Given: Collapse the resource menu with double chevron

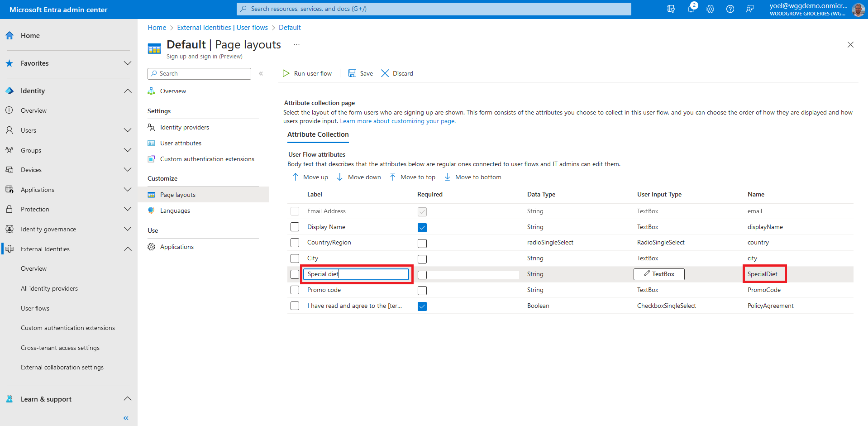Looking at the screenshot, I should pyautogui.click(x=261, y=73).
